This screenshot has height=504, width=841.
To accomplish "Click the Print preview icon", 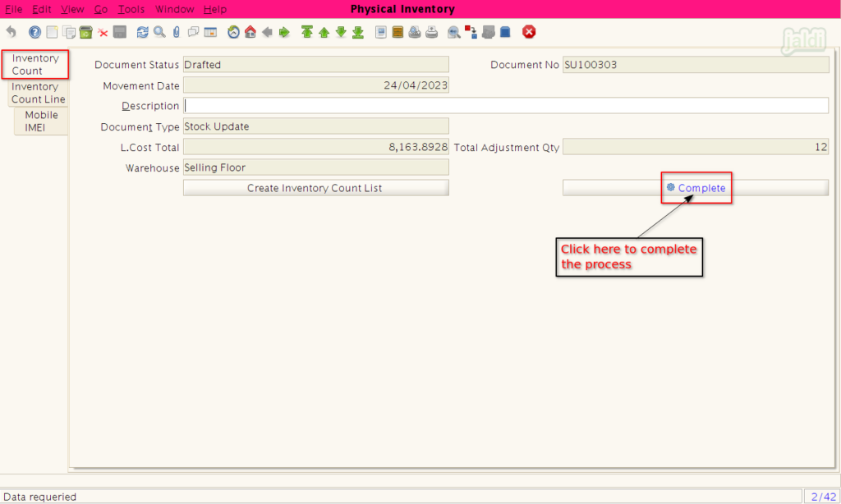I will coord(415,32).
